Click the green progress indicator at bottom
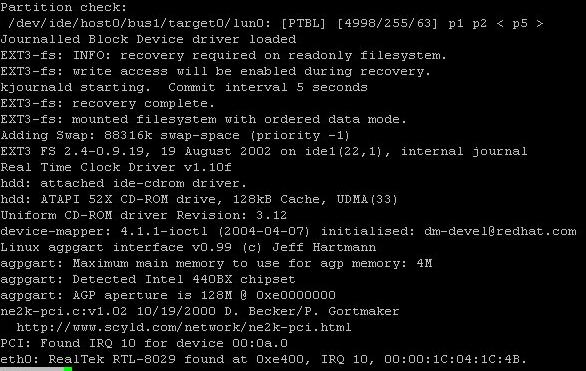This screenshot has width=586, height=371. coord(68,369)
